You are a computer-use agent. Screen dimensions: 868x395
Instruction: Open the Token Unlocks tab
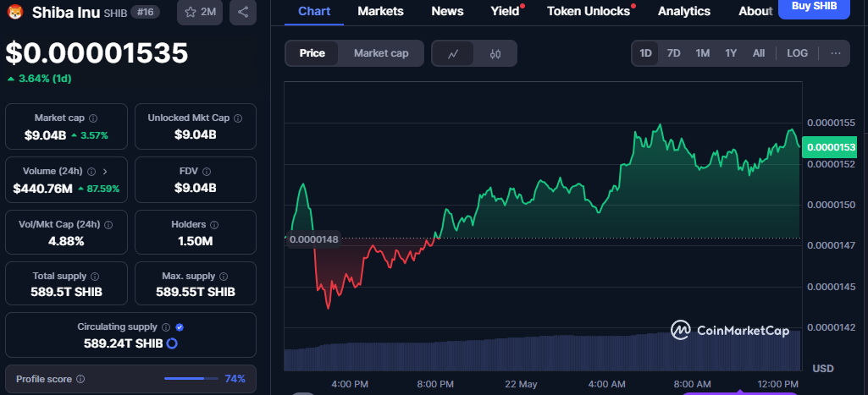589,11
